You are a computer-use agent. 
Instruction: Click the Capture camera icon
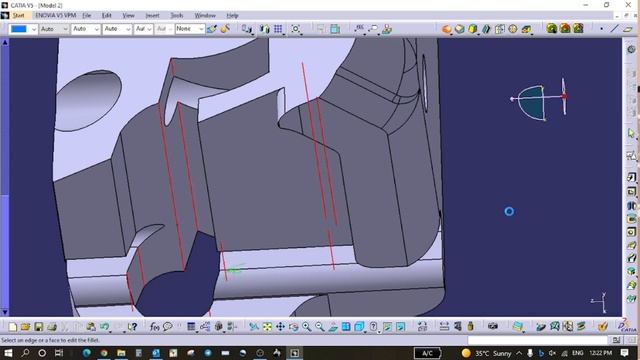point(493,327)
